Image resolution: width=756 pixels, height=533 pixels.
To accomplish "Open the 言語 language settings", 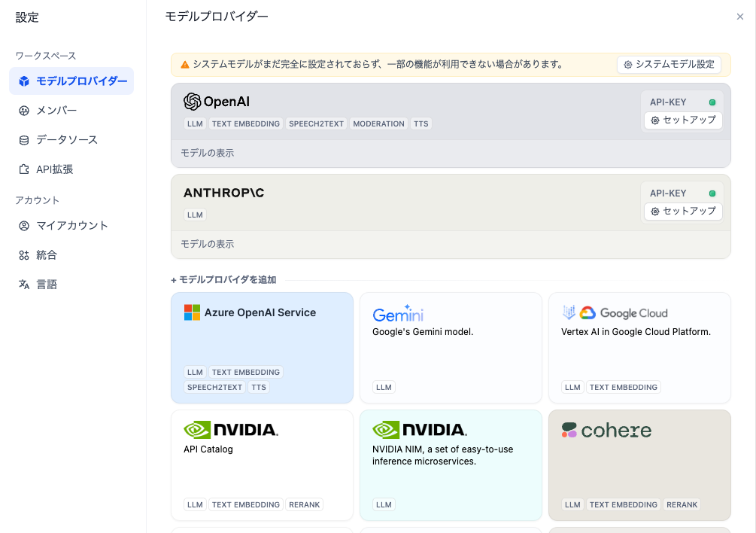I will click(x=47, y=285).
